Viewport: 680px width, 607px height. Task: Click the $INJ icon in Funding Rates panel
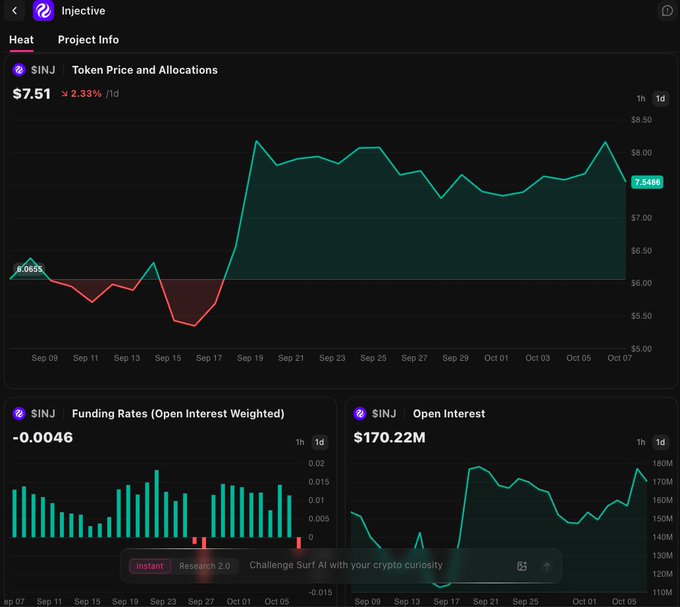(x=19, y=414)
